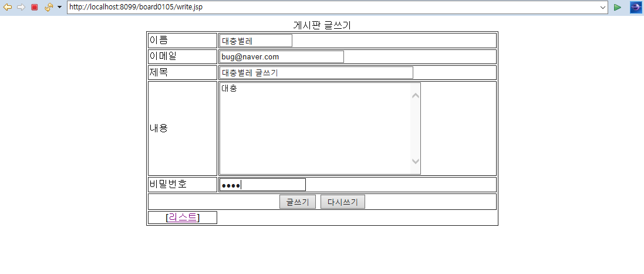The width and height of the screenshot is (644, 274).
Task: Click the 이름 label cell
Action: [183, 41]
